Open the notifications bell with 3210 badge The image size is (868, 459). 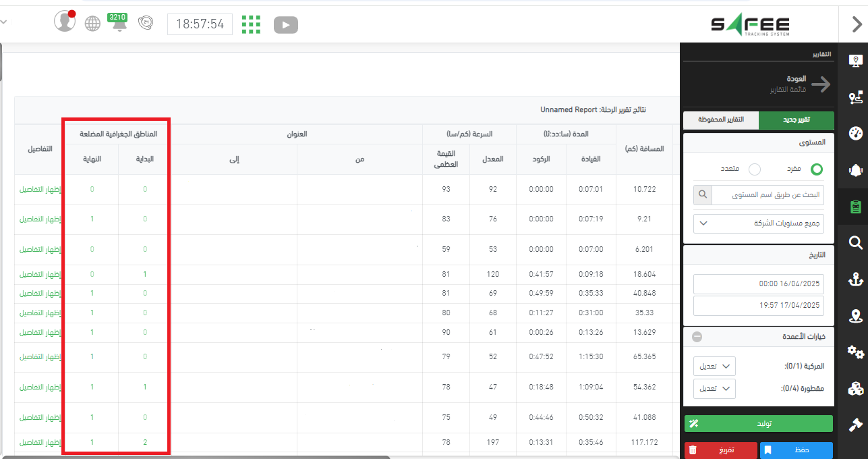pos(119,24)
